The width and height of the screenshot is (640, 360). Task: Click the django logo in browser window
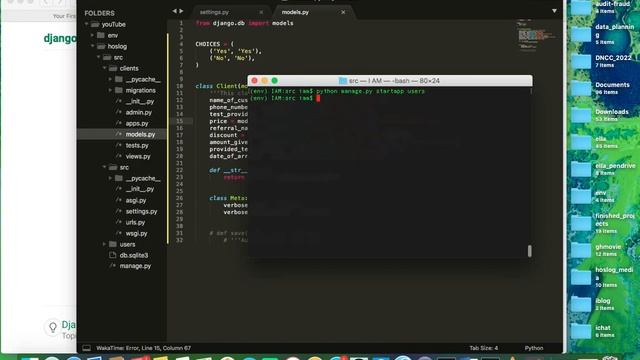[x=60, y=38]
